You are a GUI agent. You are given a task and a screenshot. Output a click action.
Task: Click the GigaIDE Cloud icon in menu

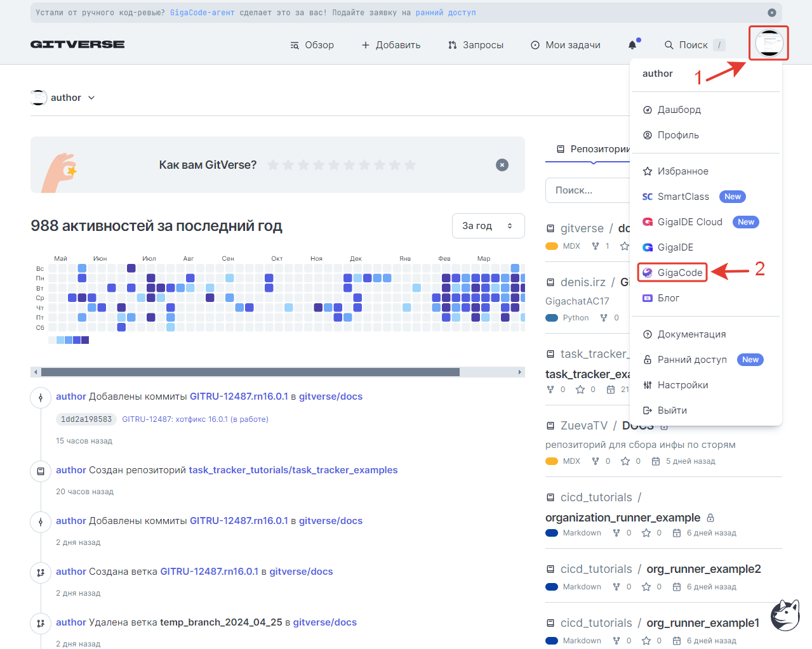648,222
